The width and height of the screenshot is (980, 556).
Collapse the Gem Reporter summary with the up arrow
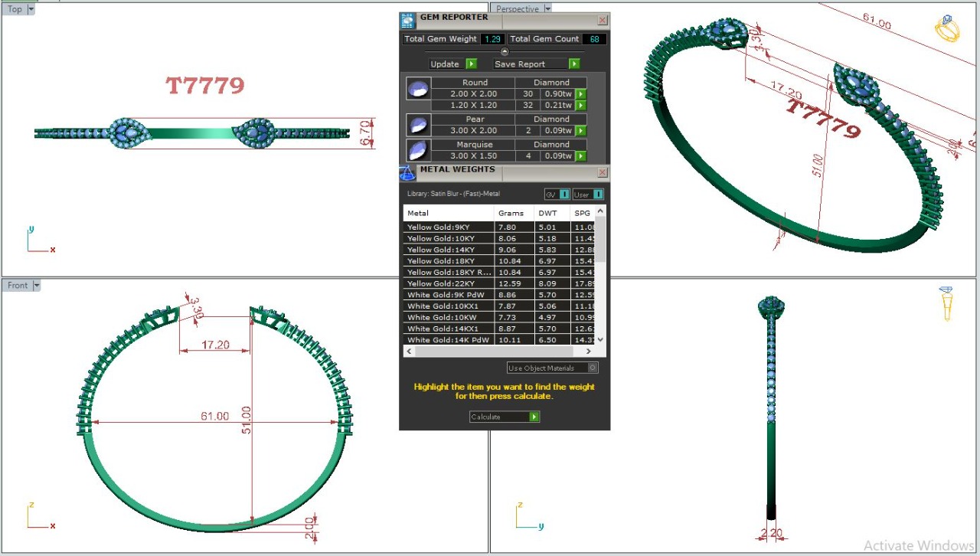click(504, 51)
